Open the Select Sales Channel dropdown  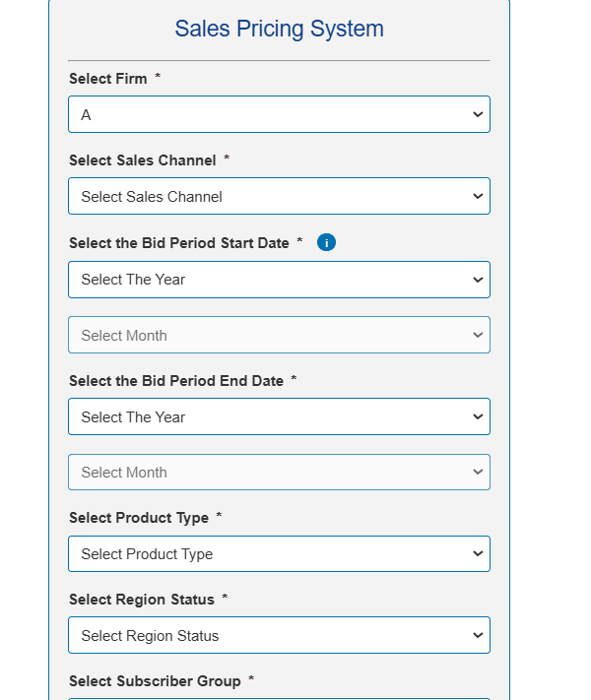tap(279, 196)
